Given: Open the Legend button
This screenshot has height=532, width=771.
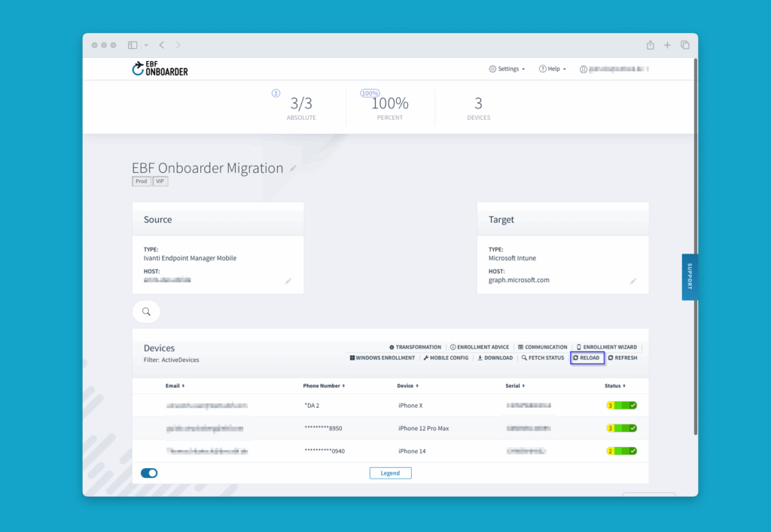Looking at the screenshot, I should tap(390, 473).
